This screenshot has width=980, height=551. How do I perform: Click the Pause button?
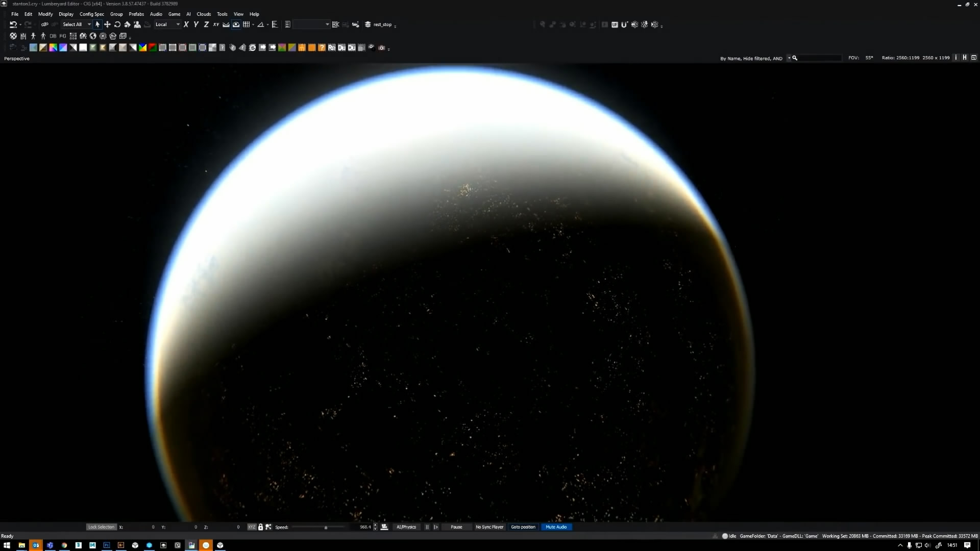(456, 527)
